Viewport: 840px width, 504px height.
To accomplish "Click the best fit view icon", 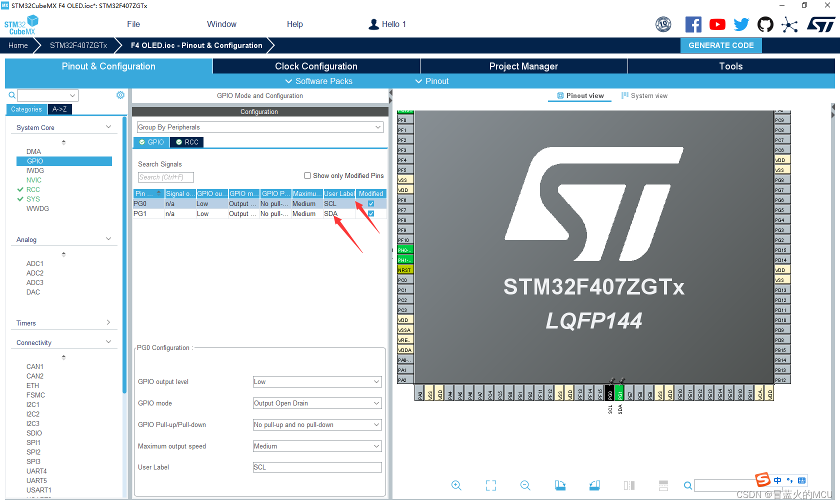I will tap(490, 485).
